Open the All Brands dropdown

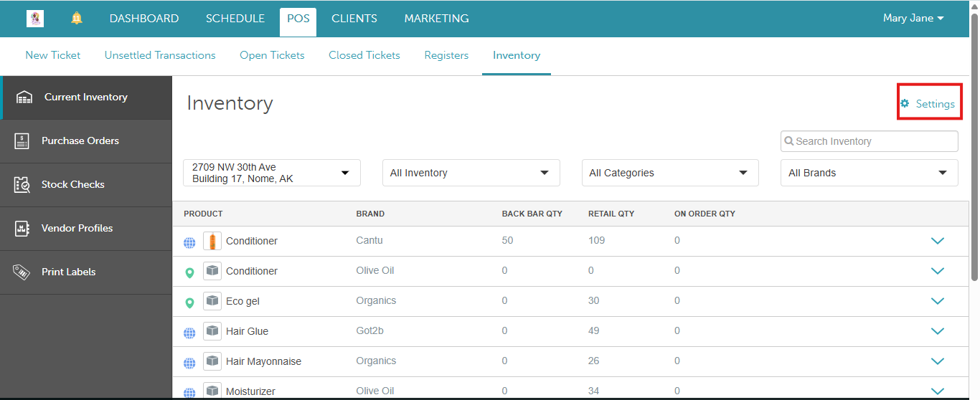[x=870, y=173]
